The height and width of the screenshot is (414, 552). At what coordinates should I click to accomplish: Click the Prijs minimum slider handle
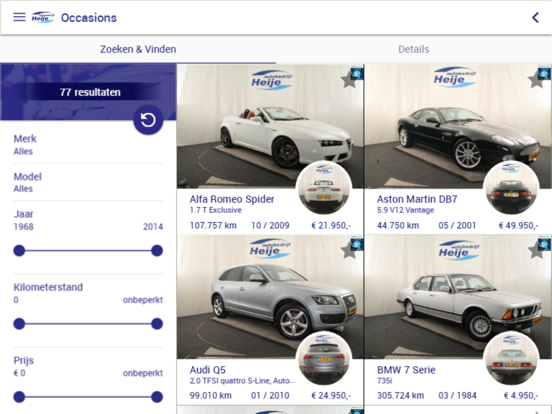19,397
